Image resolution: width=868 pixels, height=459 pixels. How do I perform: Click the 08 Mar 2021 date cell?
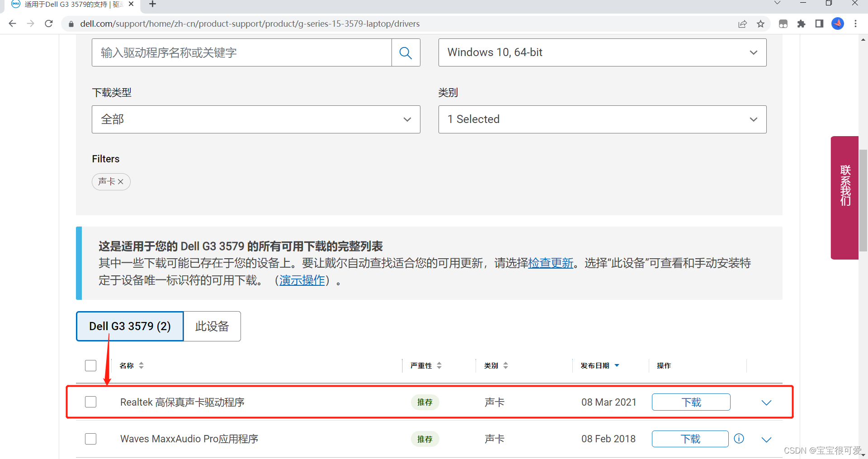pyautogui.click(x=609, y=402)
